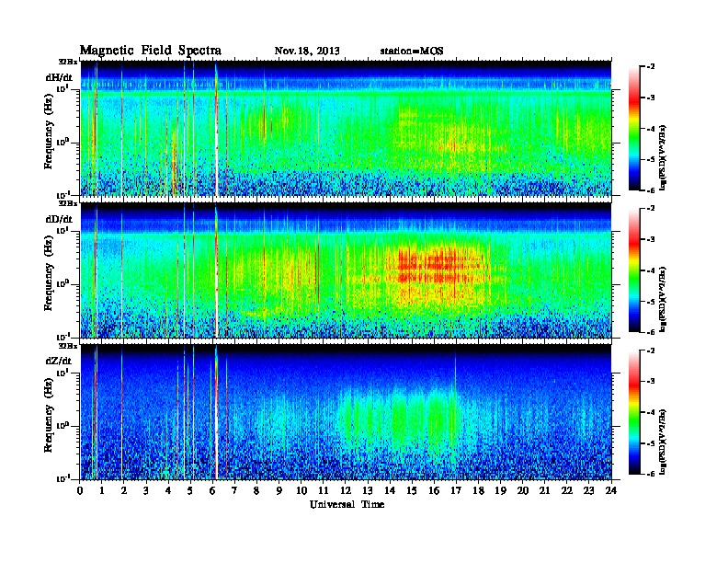Viewport: 728px width, 563px height.
Task: Pick the color bar beside the dZ/dt panel
Action: tap(634, 412)
